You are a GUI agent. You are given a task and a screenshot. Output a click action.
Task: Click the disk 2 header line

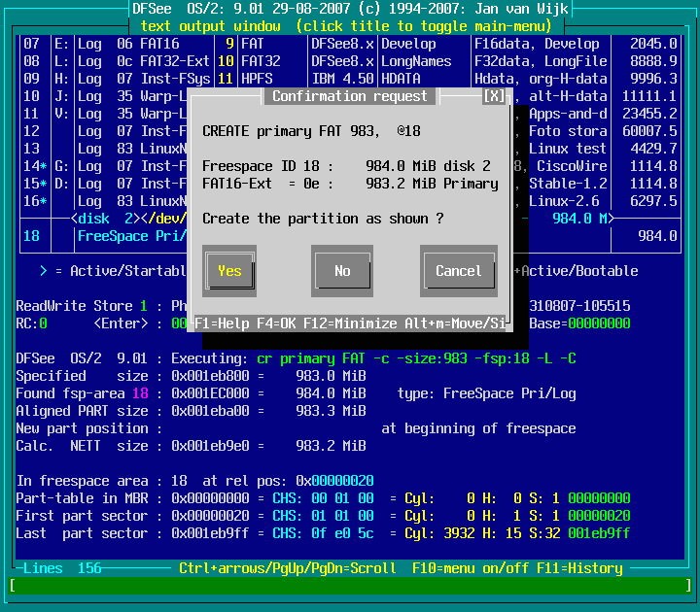(107, 219)
